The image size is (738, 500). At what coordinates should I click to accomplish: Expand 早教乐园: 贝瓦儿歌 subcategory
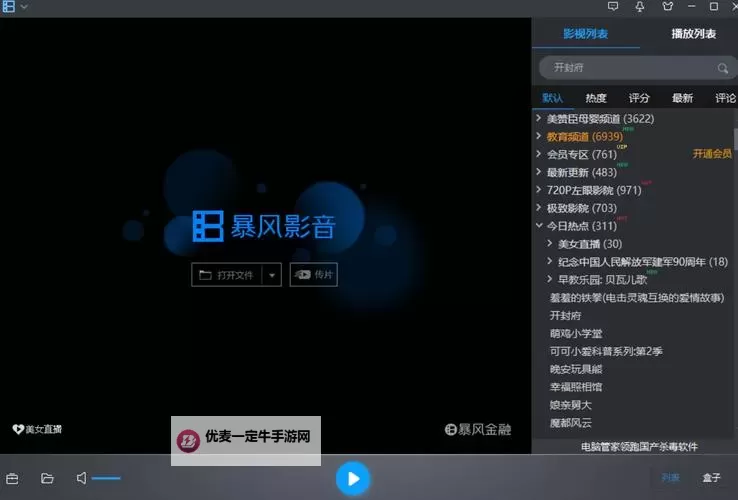coord(550,279)
